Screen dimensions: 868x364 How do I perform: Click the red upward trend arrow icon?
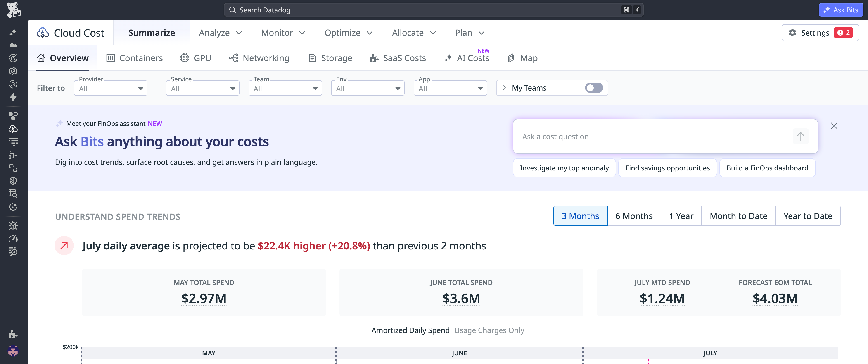click(64, 246)
